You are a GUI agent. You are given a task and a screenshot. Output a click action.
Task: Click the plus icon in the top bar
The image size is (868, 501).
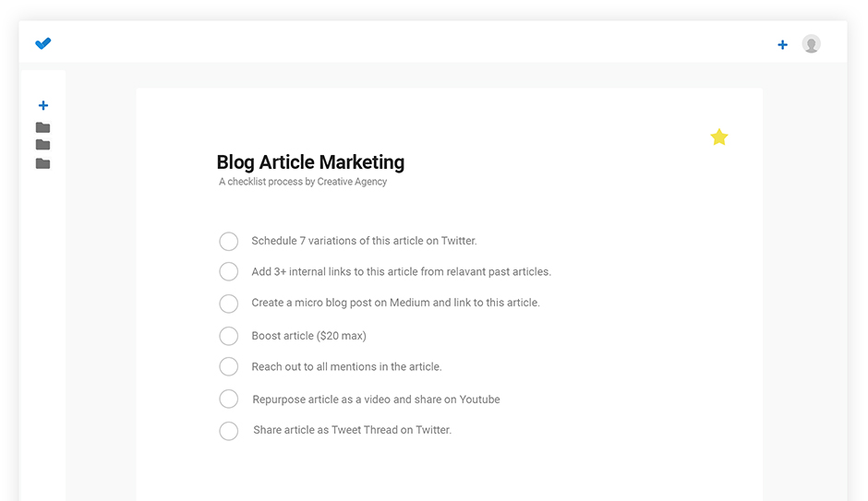(782, 44)
